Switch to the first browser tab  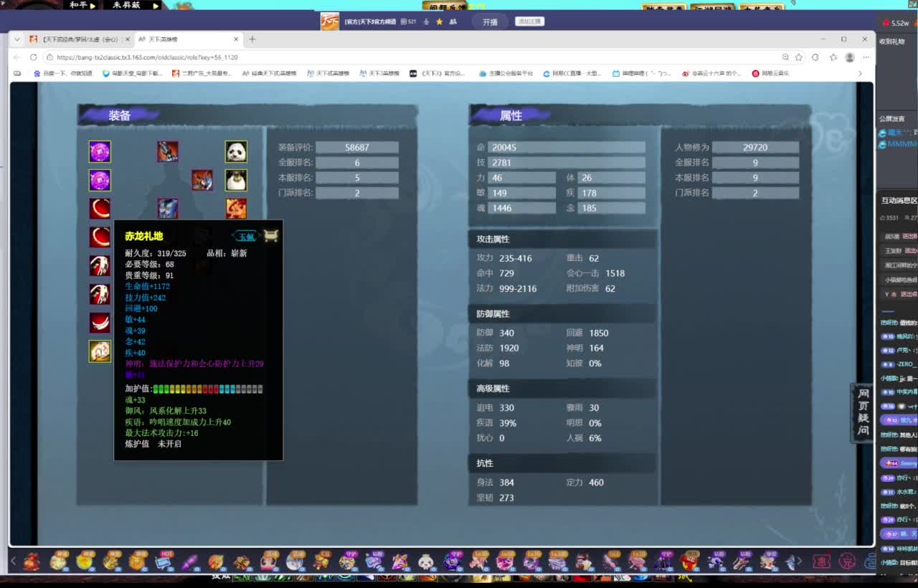point(75,39)
